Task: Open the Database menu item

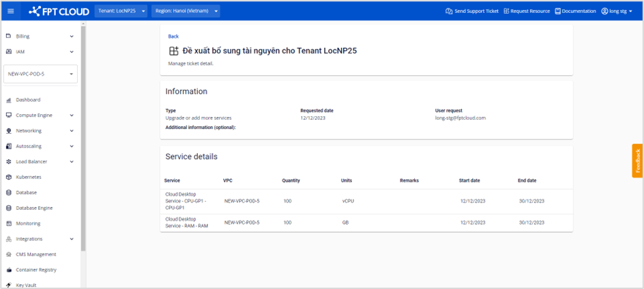Action: coord(27,193)
